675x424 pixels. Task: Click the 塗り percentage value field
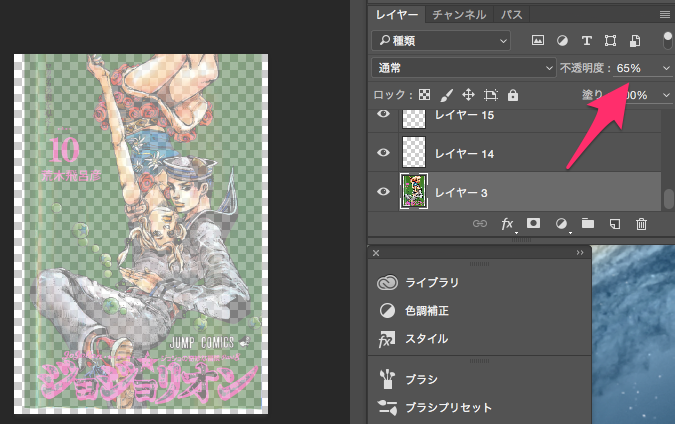636,95
